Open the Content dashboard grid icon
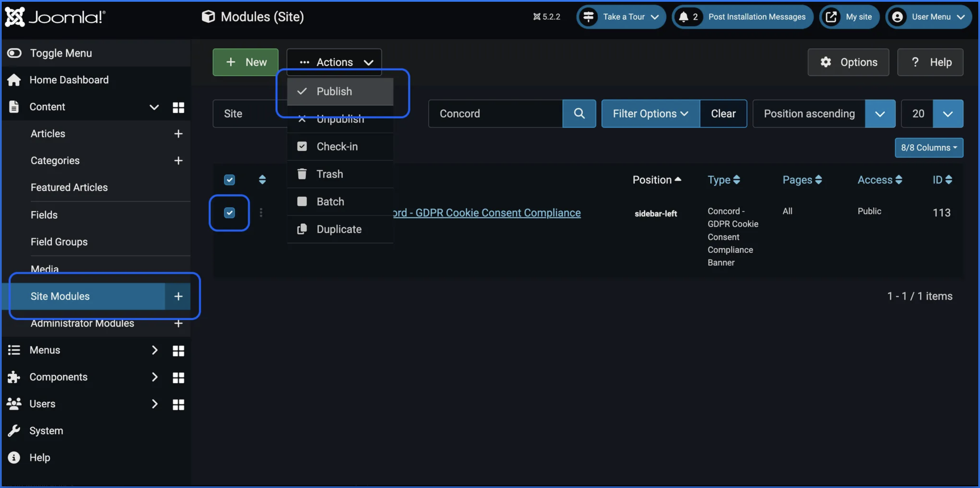Screen dimensions: 980x488 point(179,107)
